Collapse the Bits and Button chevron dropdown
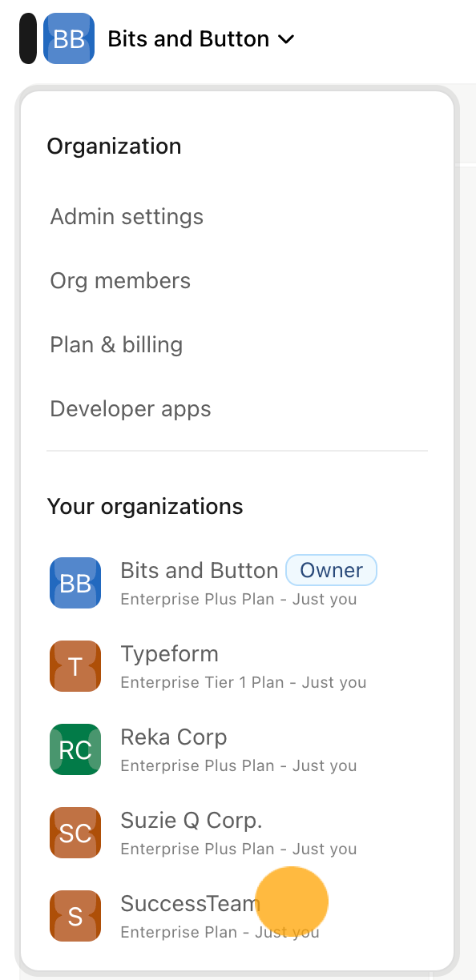The height and width of the screenshot is (980, 476). [286, 39]
